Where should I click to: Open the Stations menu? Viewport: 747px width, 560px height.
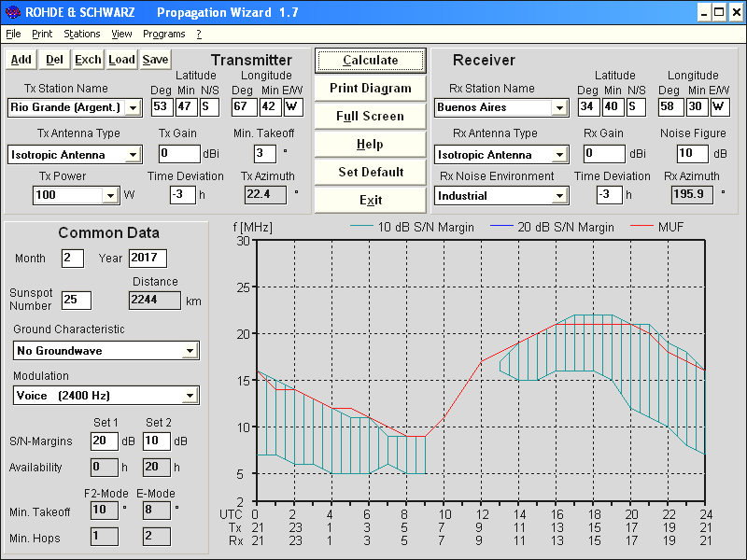coord(82,34)
